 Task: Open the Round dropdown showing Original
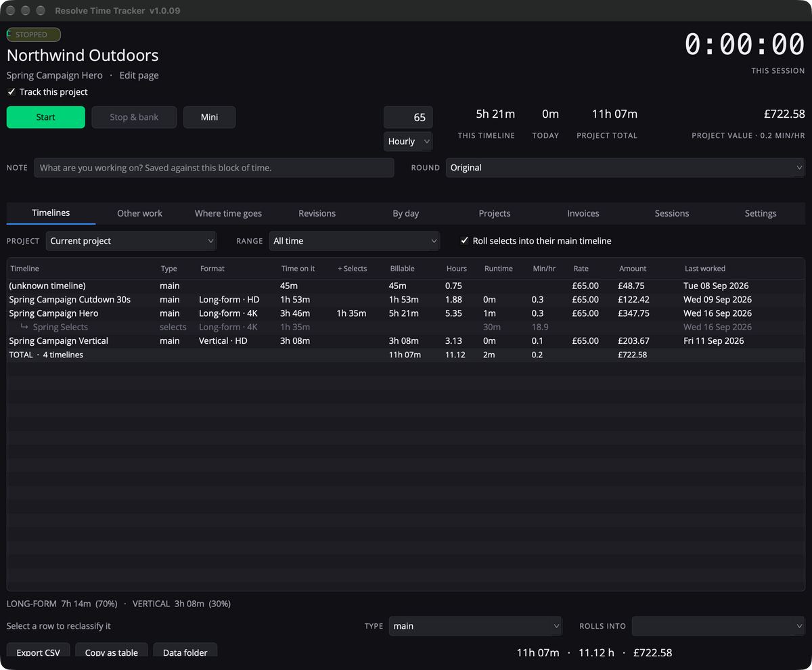tap(625, 168)
